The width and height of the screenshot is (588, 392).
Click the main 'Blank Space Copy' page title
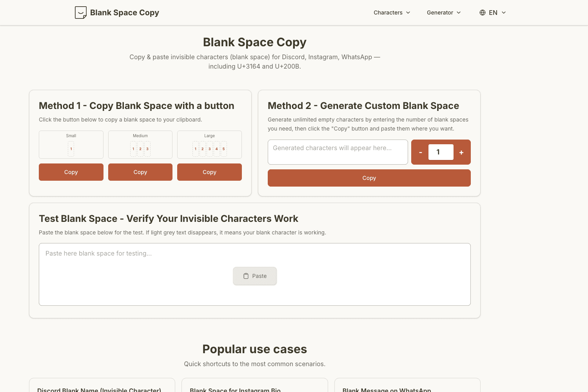(x=255, y=42)
